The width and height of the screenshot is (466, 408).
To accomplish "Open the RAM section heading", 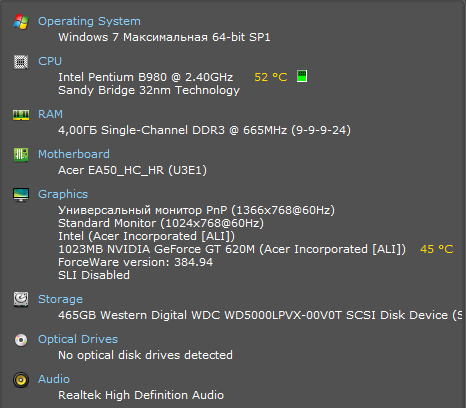I will pos(50,114).
